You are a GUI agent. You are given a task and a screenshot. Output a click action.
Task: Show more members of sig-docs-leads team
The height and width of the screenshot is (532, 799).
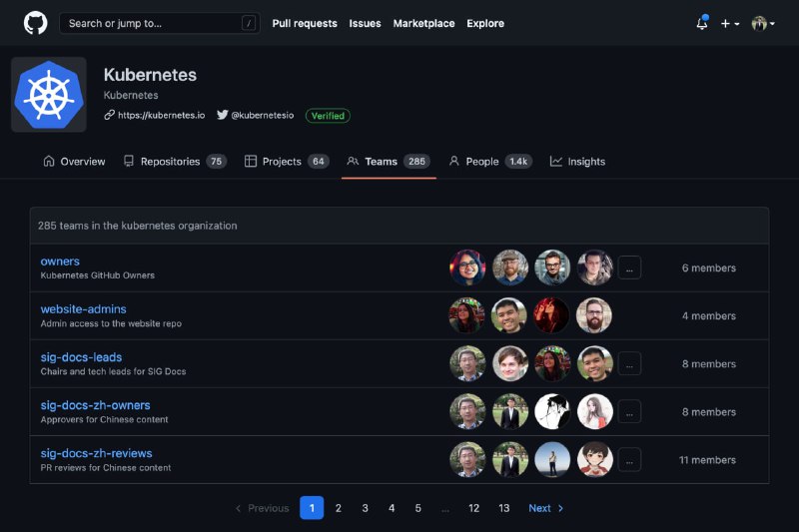tap(630, 364)
